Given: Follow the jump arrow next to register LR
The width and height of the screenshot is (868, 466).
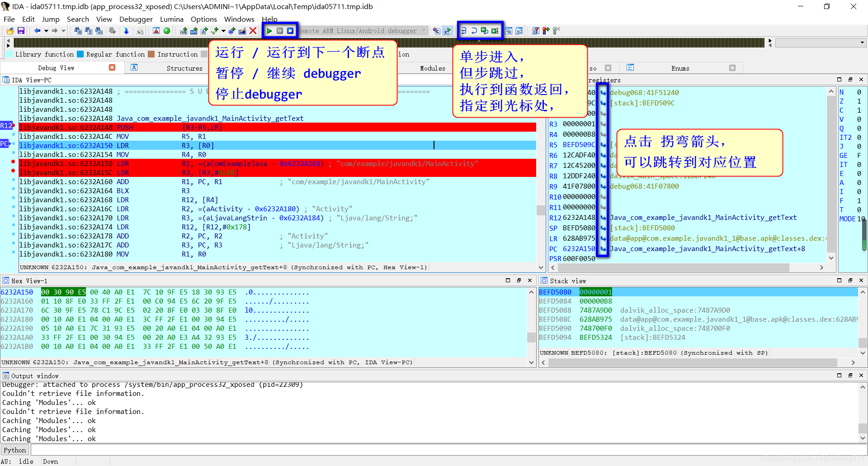Looking at the screenshot, I should coord(603,238).
